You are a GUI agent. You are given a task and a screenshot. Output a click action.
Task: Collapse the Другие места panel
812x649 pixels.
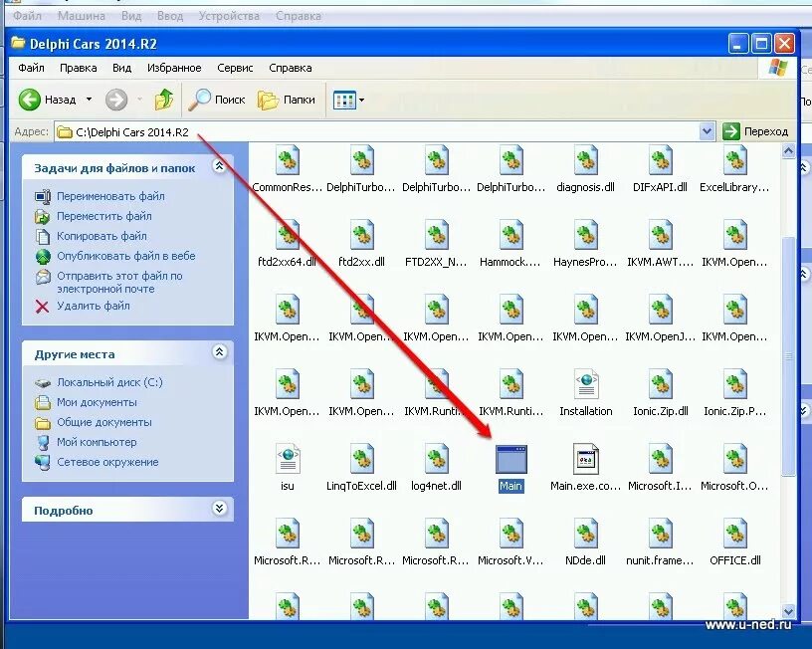219,352
